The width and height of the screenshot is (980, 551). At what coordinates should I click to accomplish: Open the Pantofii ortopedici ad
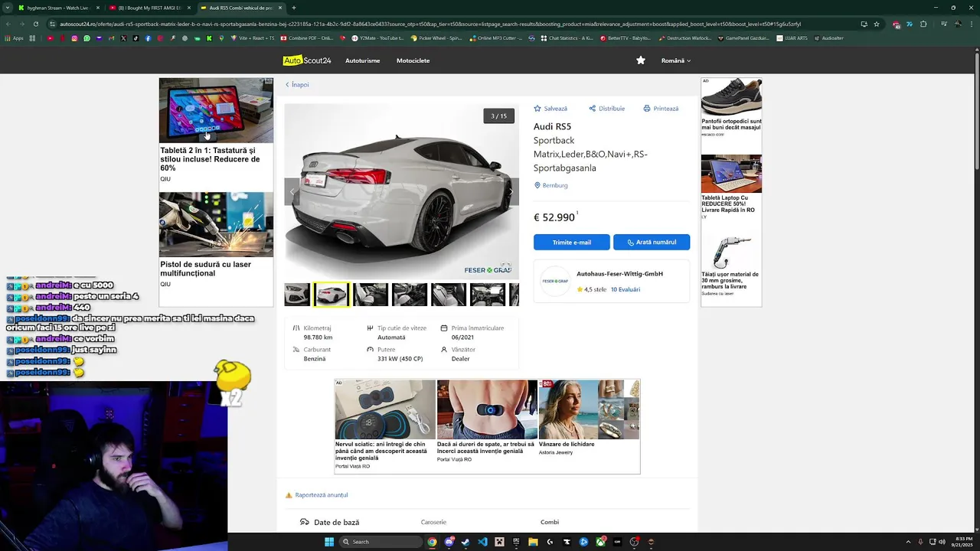pos(731,107)
